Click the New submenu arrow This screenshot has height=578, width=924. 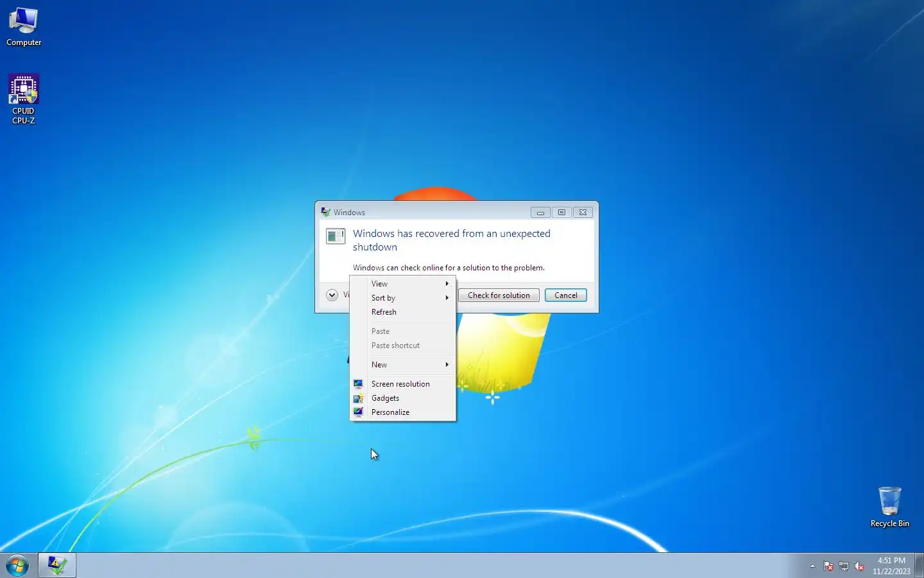point(447,365)
